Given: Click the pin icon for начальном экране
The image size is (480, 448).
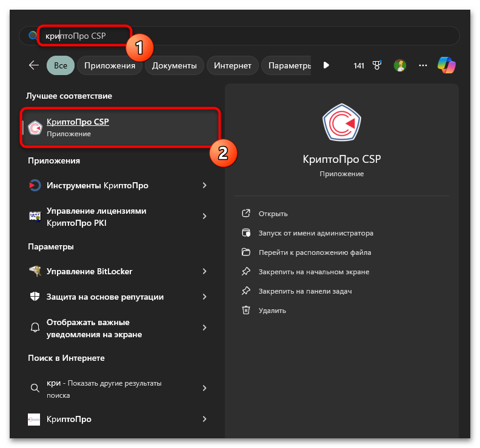Looking at the screenshot, I should [x=246, y=271].
